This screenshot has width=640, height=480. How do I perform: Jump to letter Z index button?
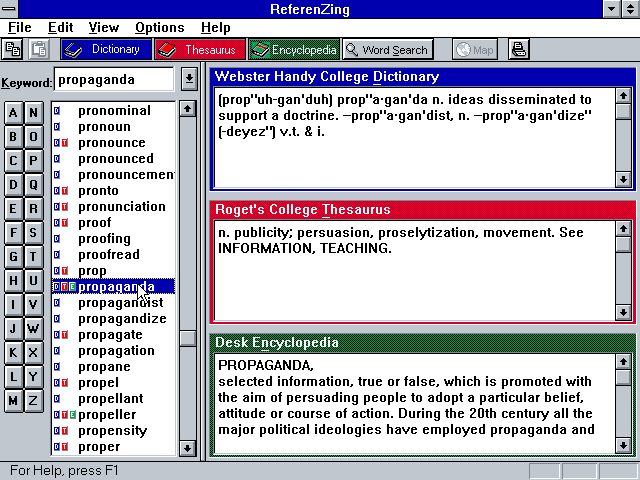(x=33, y=401)
